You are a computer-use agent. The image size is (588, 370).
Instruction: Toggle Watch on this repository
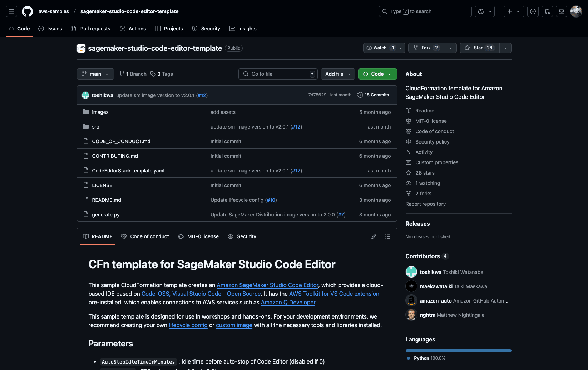pyautogui.click(x=380, y=48)
